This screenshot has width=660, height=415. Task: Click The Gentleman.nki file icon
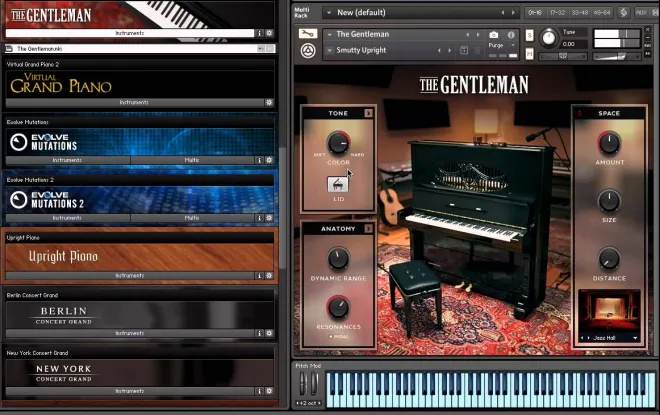coord(9,49)
